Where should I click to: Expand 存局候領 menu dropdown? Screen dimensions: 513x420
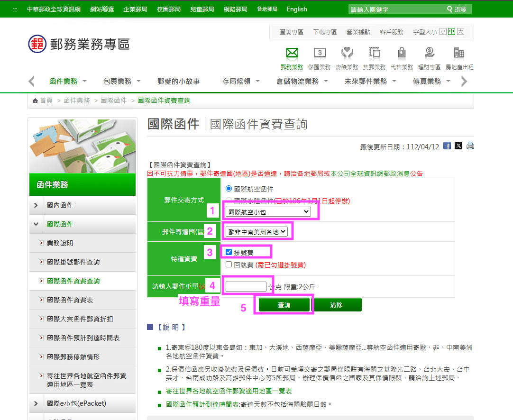point(257,81)
